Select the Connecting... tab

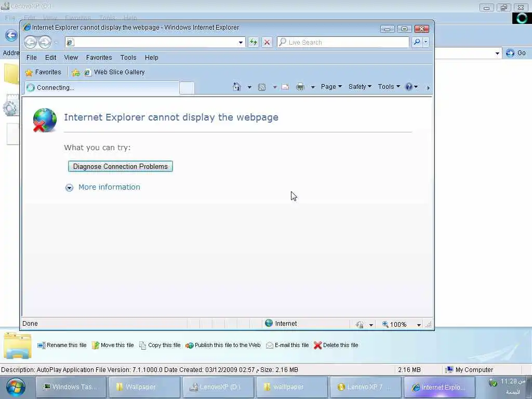click(102, 87)
